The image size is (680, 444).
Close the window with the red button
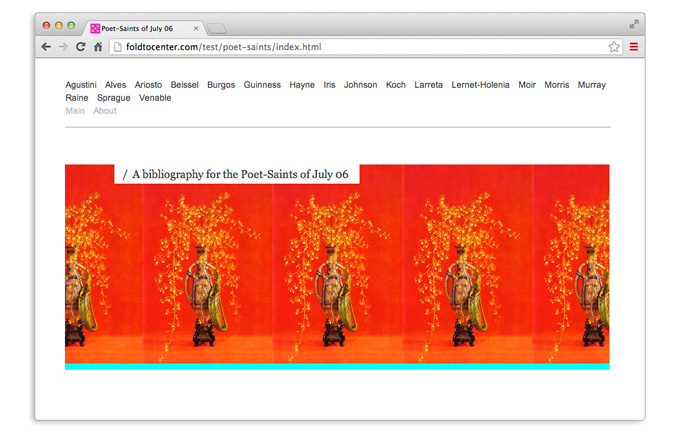click(x=46, y=26)
